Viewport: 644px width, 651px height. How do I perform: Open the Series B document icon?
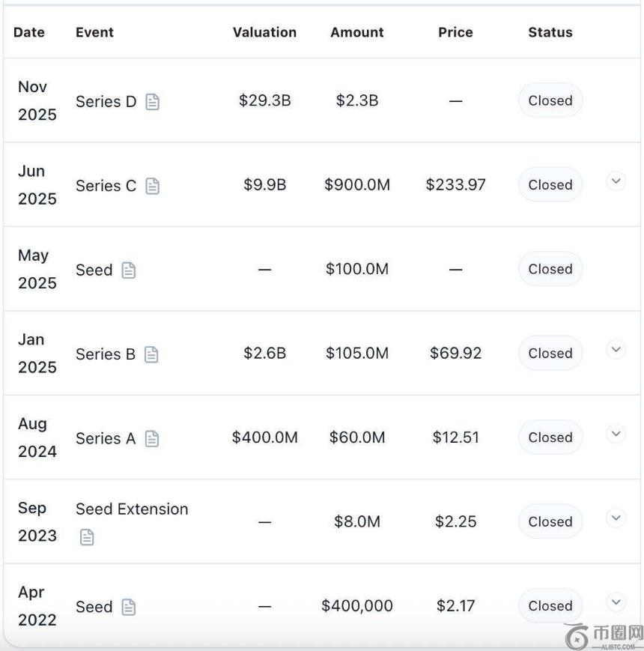[152, 354]
